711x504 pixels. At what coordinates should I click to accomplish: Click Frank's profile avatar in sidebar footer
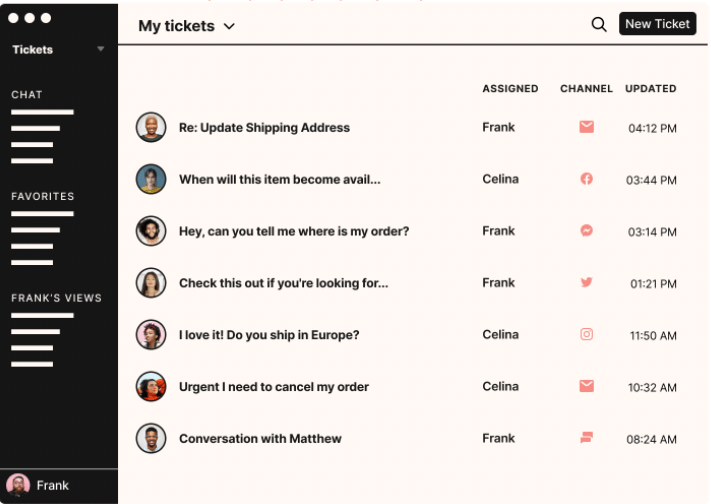click(x=18, y=485)
